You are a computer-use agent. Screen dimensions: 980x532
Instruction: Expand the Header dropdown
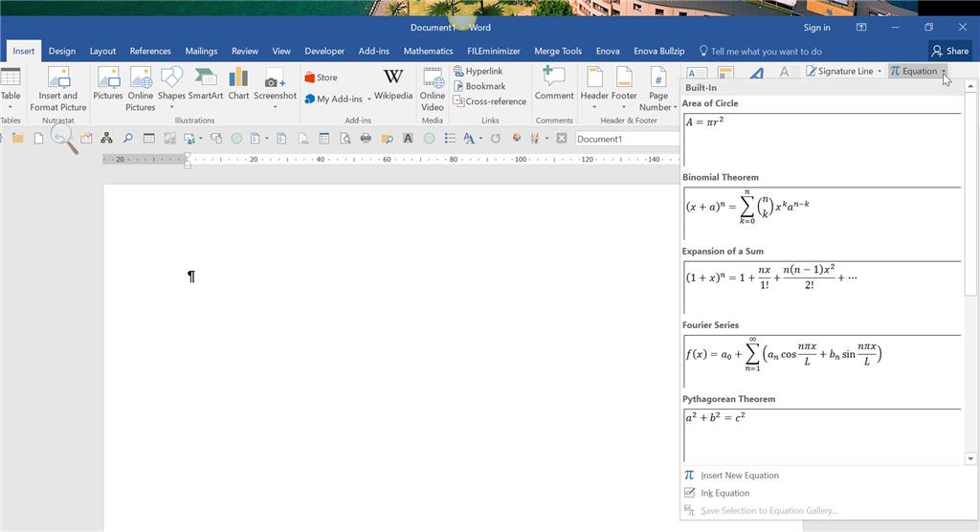(x=593, y=107)
